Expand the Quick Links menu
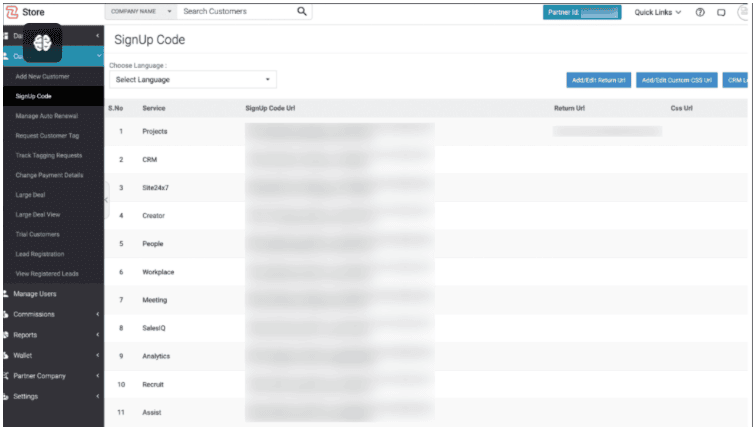 (x=657, y=13)
